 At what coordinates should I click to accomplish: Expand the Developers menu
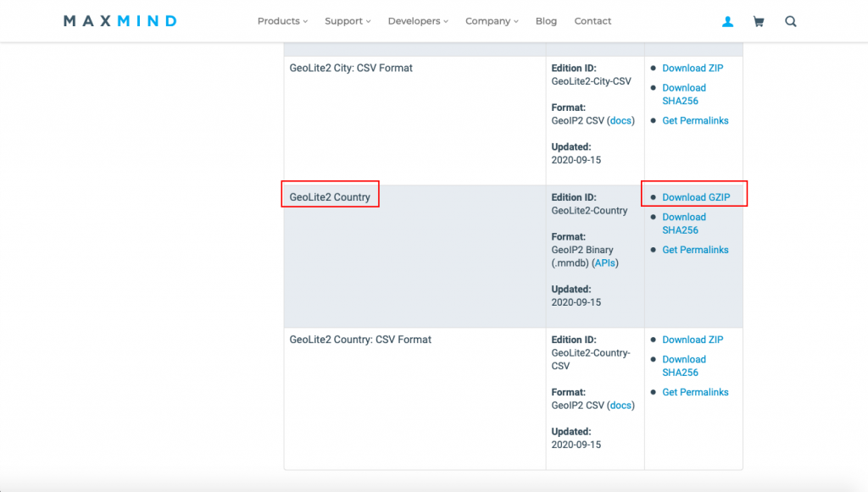pyautogui.click(x=418, y=21)
